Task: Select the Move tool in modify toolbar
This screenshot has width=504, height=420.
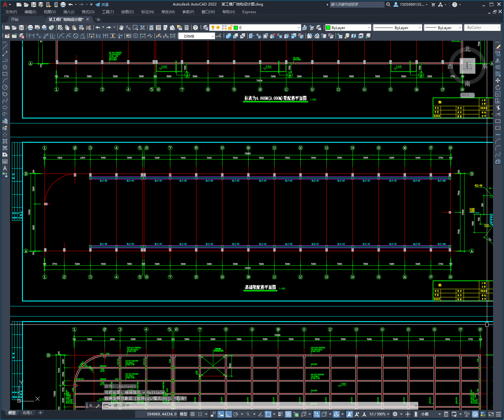Action: (x=498, y=81)
